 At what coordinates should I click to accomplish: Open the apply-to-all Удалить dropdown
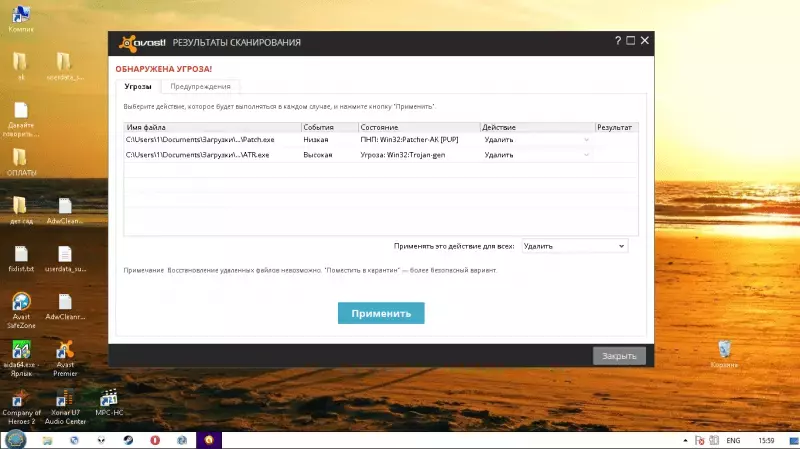tap(574, 246)
